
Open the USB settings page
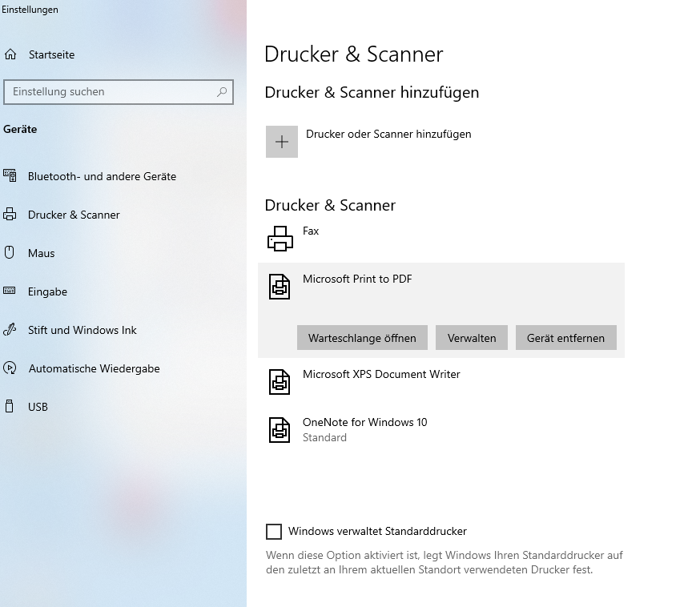(x=38, y=407)
